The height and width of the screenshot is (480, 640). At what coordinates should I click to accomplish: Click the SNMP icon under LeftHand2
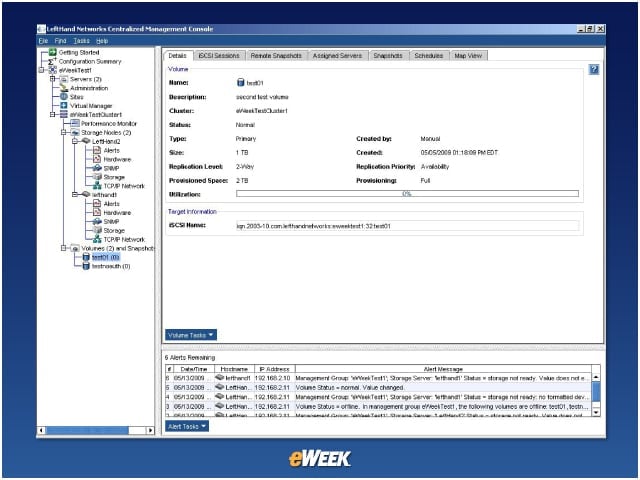click(97, 168)
